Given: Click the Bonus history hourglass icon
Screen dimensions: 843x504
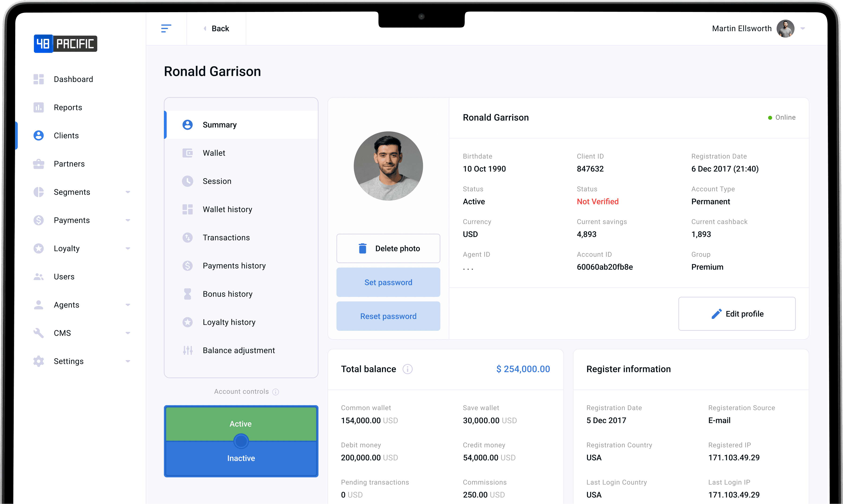Looking at the screenshot, I should 188,294.
